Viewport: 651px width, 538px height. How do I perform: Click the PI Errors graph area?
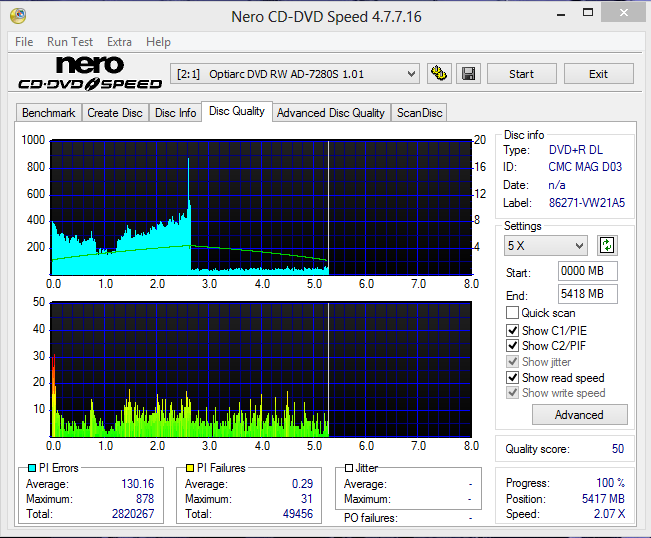tap(261, 207)
